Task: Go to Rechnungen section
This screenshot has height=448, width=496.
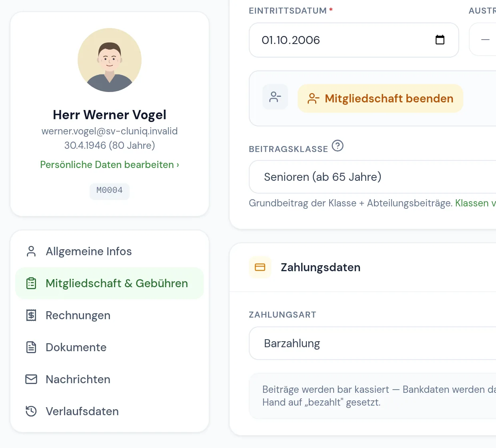Action: pos(110,315)
